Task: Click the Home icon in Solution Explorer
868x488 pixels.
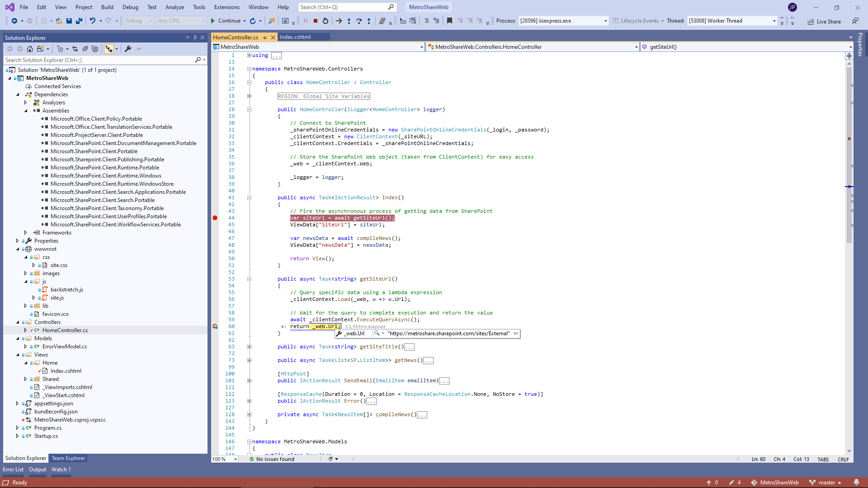Action: (x=30, y=49)
